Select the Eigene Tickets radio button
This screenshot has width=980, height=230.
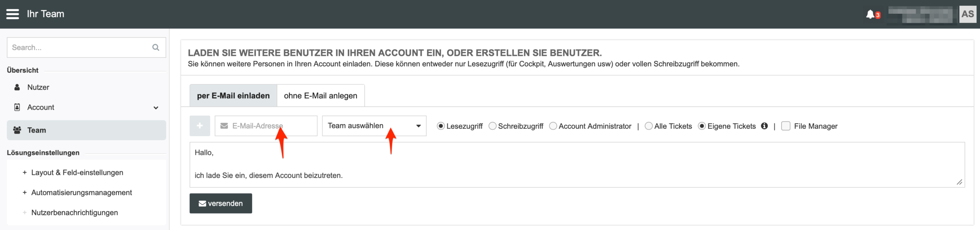[x=702, y=126]
